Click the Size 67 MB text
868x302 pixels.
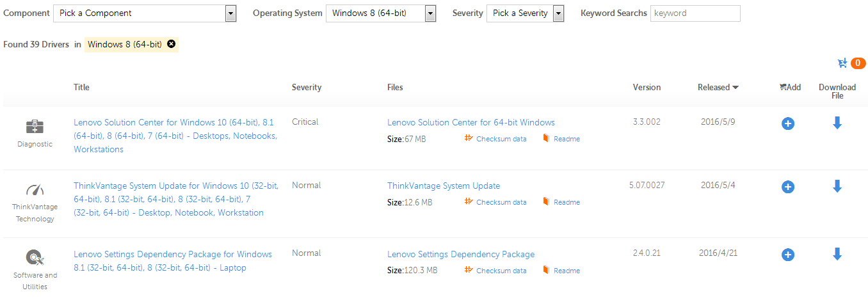click(406, 139)
